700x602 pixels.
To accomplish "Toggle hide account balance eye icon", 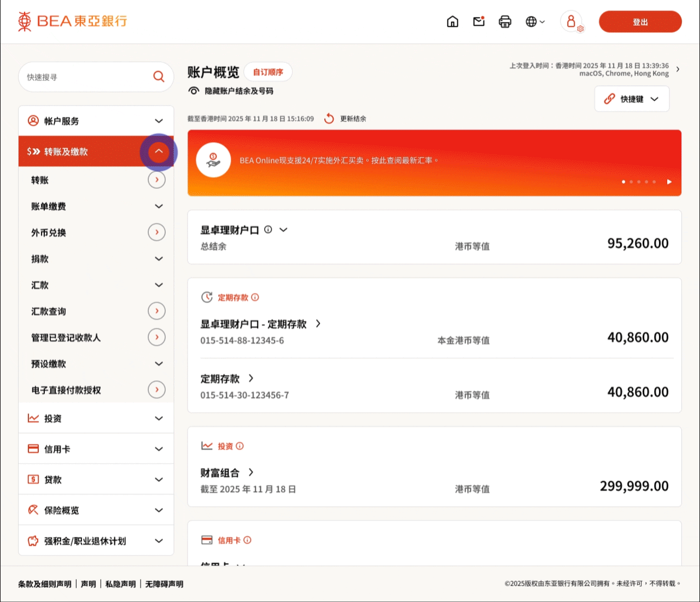I will click(x=194, y=91).
